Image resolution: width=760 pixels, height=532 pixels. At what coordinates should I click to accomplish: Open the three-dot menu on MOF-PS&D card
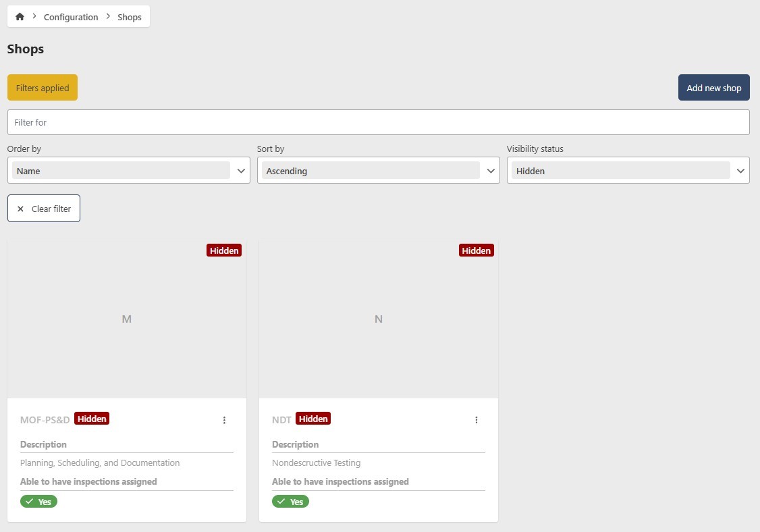tap(224, 420)
